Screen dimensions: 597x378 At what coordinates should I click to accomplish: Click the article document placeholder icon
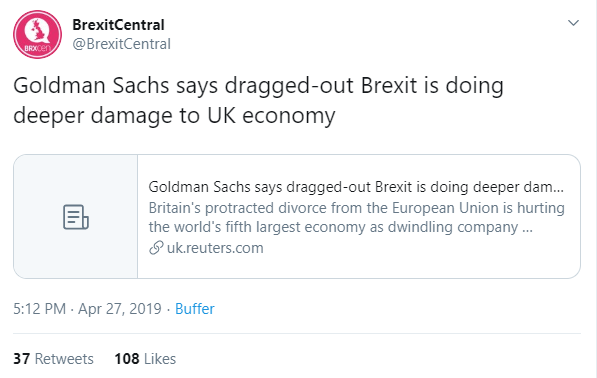76,217
